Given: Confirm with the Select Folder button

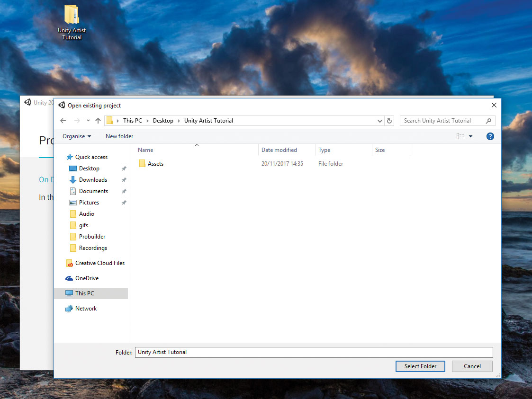Looking at the screenshot, I should pos(420,366).
